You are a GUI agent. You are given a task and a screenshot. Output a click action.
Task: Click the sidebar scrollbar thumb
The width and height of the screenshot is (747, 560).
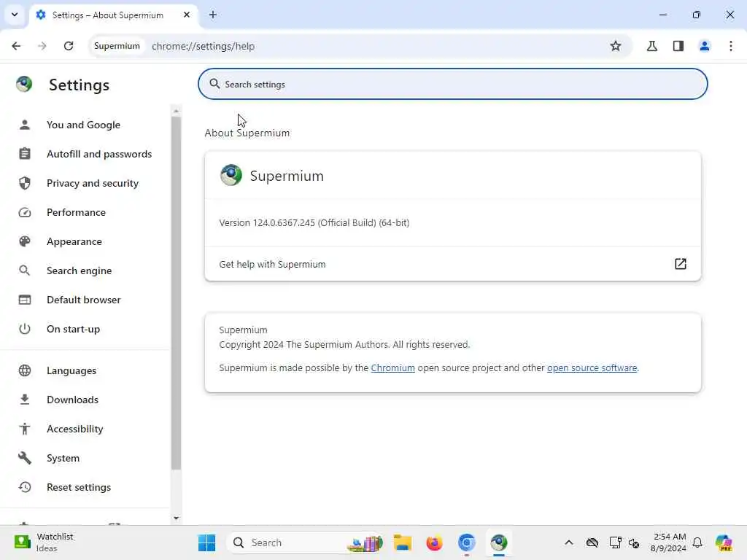(x=177, y=293)
